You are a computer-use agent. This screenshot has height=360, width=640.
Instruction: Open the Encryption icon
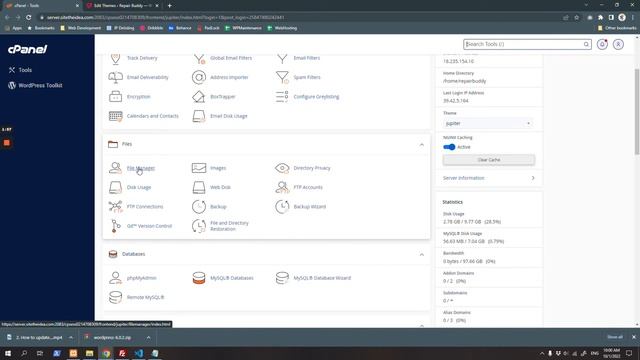[x=116, y=97]
